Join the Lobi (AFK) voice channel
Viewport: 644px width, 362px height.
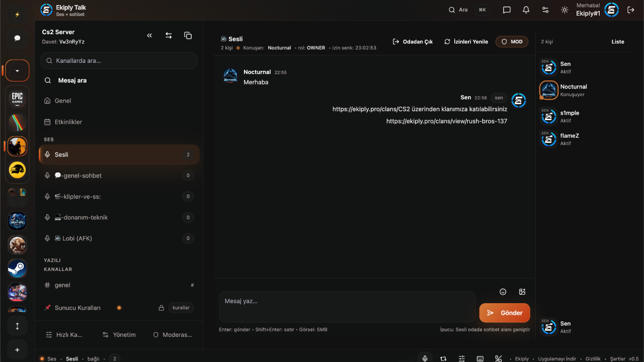[119, 238]
